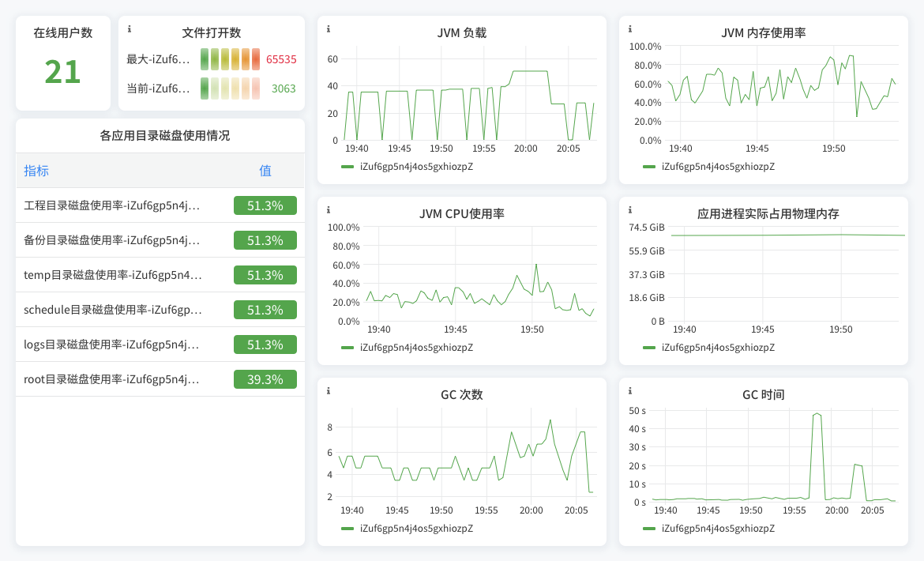Click the info icon on 文件打开数 panel
Screen dimensions: 924x561
(x=128, y=30)
